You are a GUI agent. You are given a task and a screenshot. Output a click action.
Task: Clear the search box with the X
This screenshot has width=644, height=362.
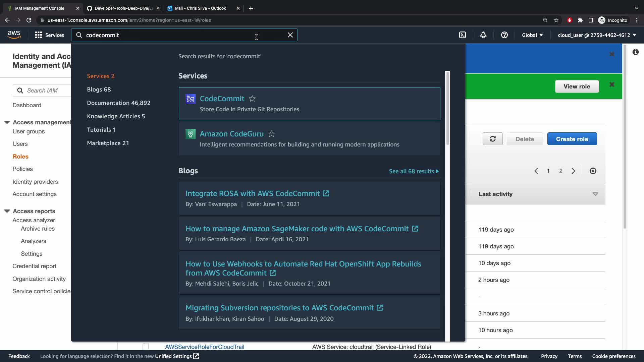tap(290, 35)
